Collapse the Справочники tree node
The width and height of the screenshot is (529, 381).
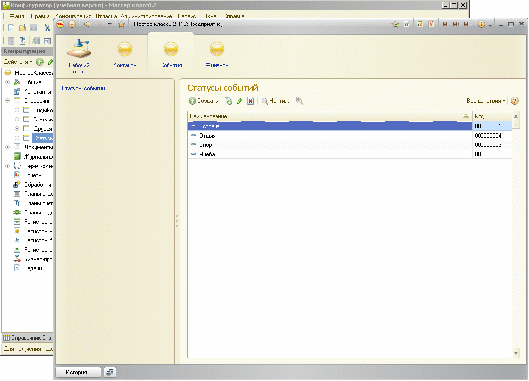[x=7, y=101]
